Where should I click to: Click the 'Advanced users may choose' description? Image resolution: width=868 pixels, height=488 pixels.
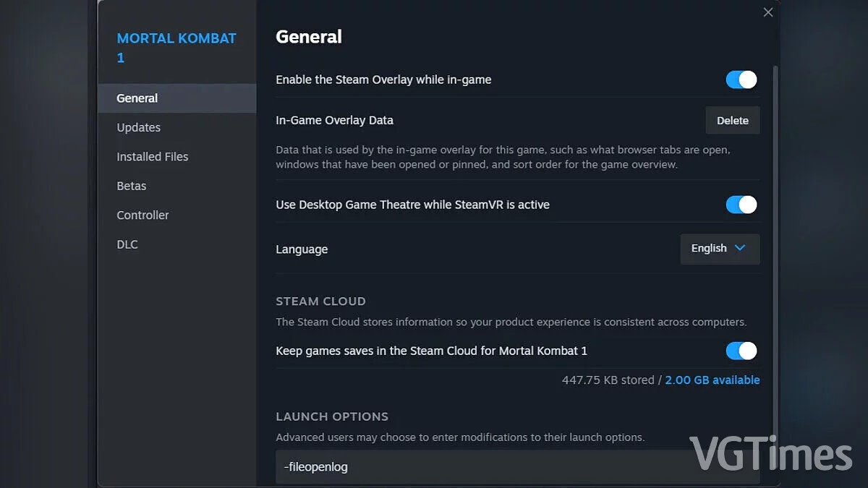coord(460,437)
